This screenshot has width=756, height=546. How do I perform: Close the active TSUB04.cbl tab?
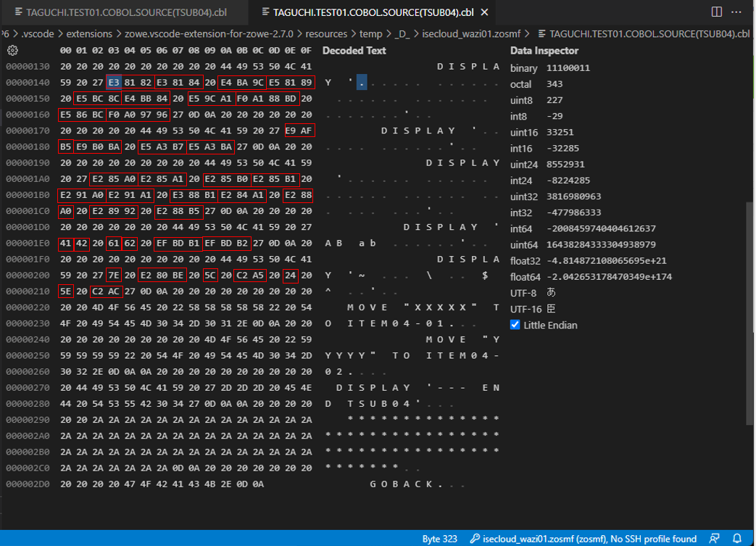(484, 12)
